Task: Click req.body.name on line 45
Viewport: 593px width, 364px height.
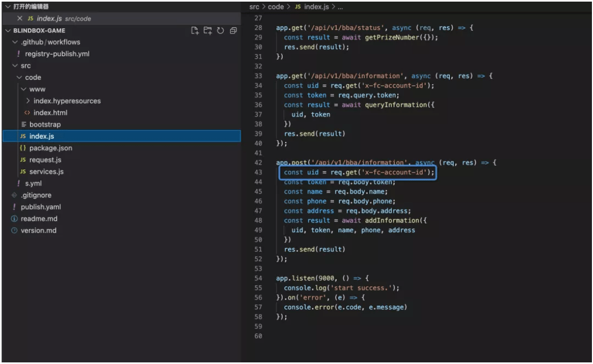Action: (359, 191)
